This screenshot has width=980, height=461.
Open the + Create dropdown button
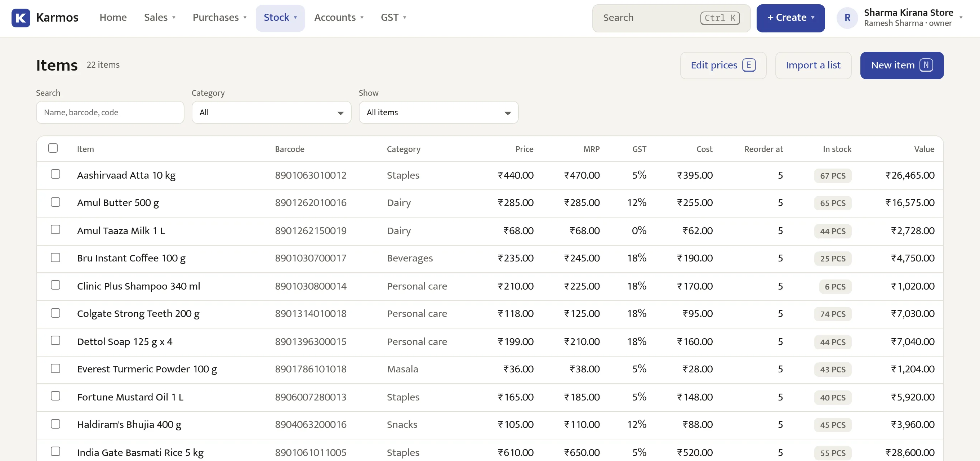point(790,18)
